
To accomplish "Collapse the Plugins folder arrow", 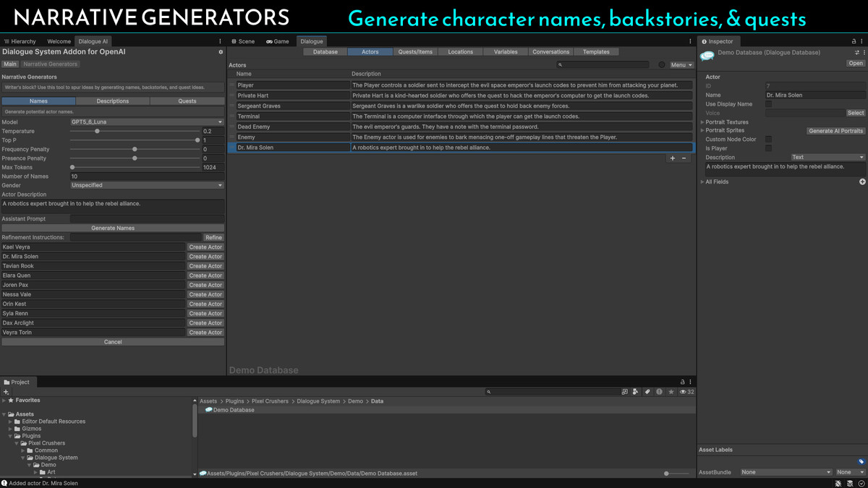I will tap(11, 436).
